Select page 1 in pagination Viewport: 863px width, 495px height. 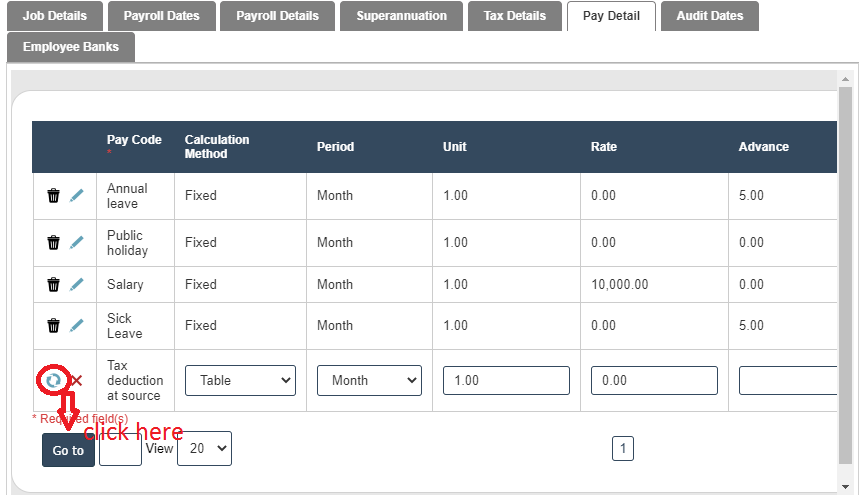tap(623, 449)
